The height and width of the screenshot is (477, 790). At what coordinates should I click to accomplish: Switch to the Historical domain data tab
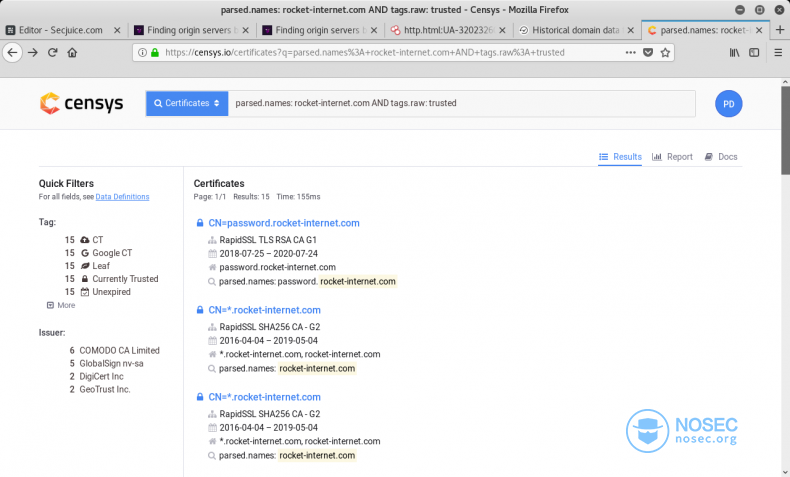(x=576, y=30)
